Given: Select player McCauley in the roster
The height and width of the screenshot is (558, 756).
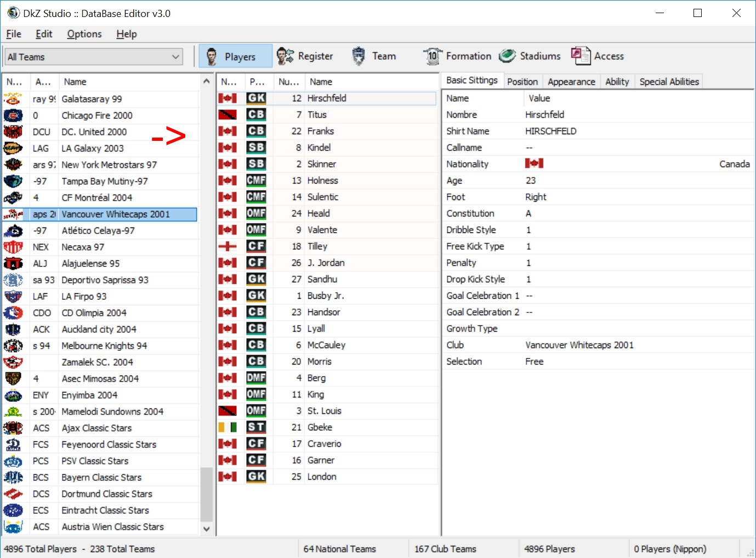Looking at the screenshot, I should point(327,345).
